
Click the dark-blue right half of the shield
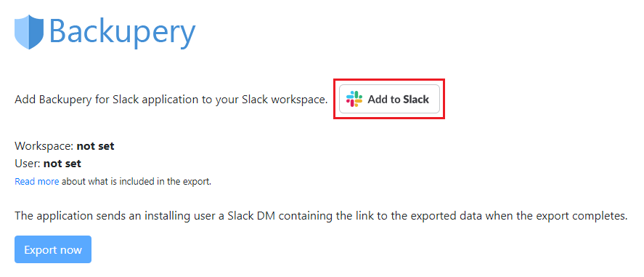tap(36, 32)
